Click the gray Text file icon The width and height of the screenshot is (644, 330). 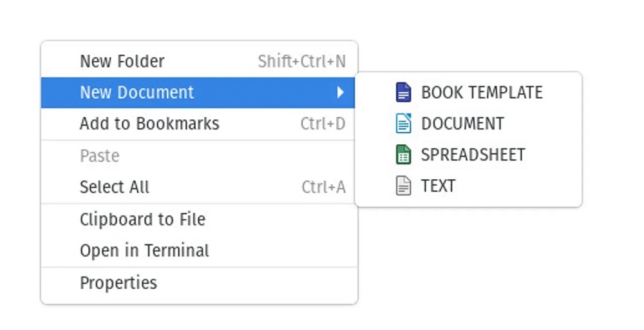coord(403,186)
